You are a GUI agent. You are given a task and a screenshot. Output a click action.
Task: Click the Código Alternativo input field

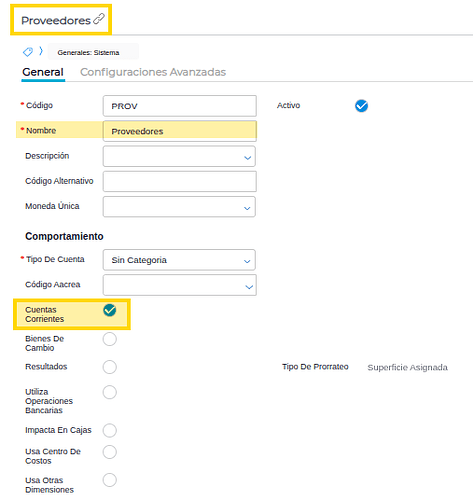coord(180,181)
